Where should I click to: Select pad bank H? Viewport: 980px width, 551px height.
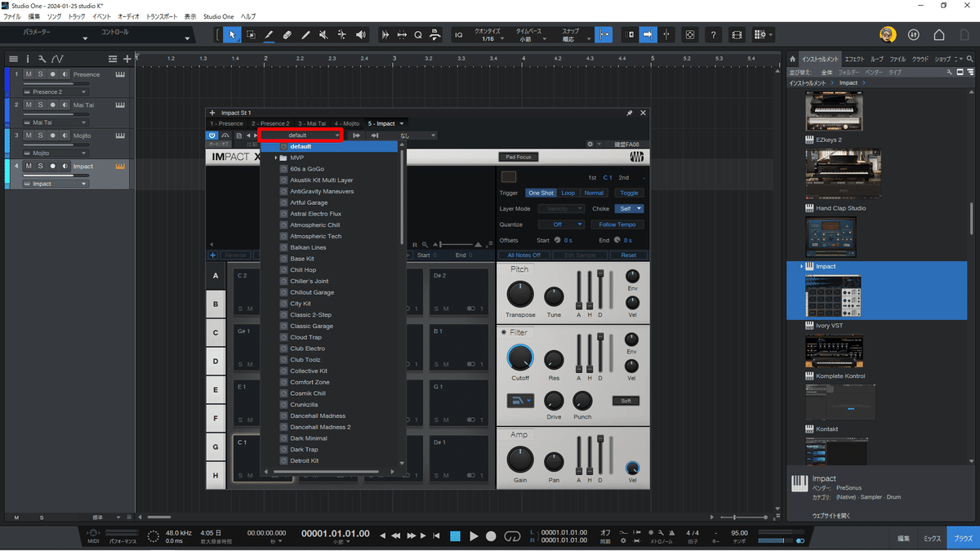(216, 475)
